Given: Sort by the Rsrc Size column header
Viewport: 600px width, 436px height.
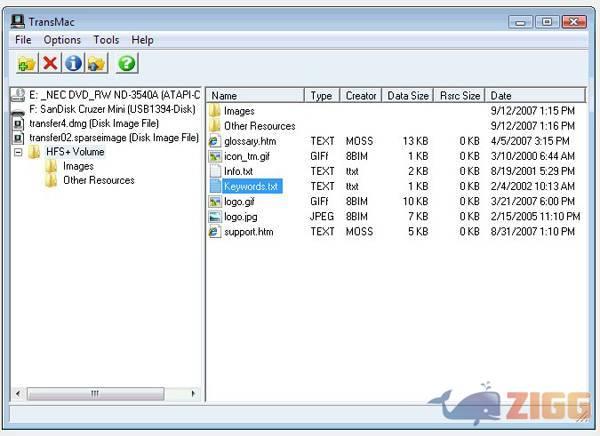Looking at the screenshot, I should [459, 95].
